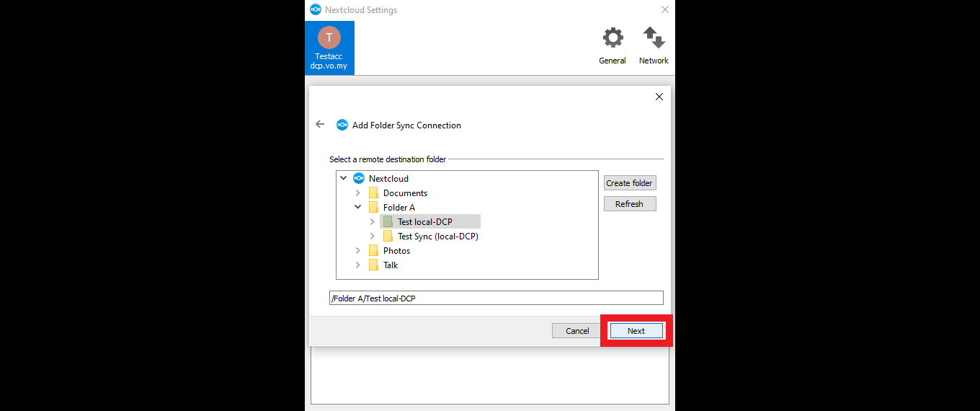
Task: Expand the Documents folder node
Action: point(358,193)
